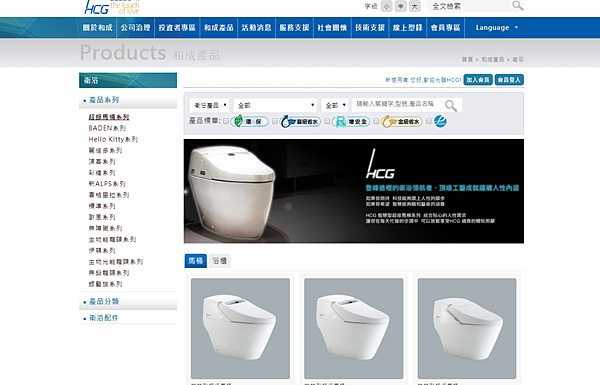
Task: Click the HCG logo in the header
Action: coord(111,7)
